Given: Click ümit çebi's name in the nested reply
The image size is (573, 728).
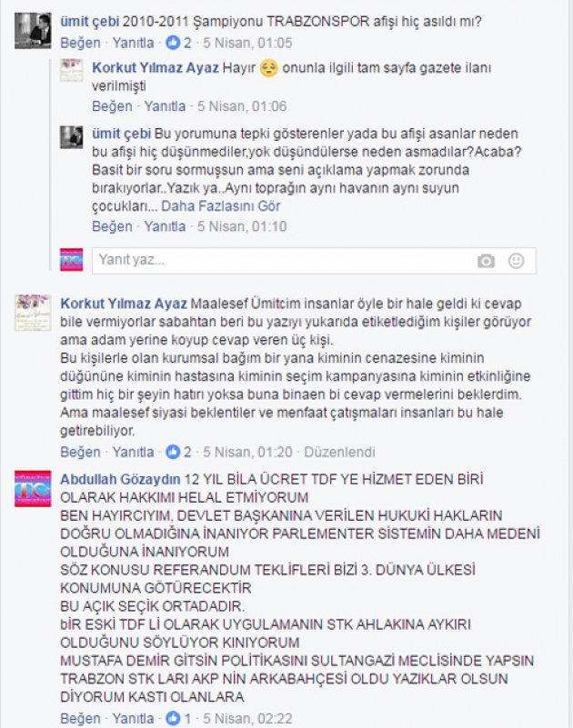Looking at the screenshot, I should click(121, 134).
